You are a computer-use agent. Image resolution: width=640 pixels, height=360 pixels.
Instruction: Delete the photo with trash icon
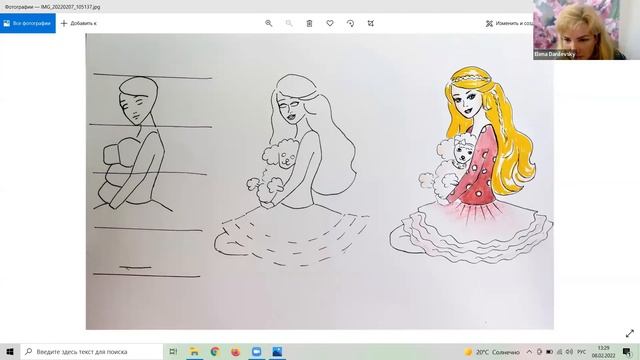(x=309, y=23)
